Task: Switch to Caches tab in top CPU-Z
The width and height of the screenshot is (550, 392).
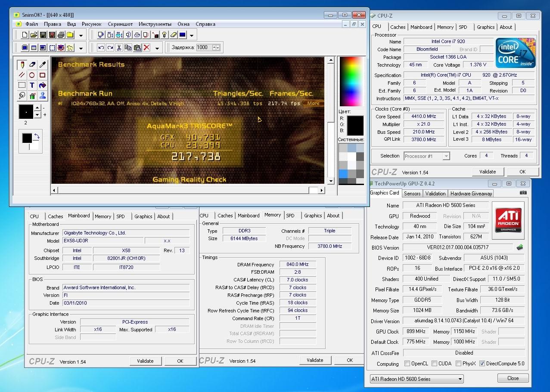Action: coord(398,27)
